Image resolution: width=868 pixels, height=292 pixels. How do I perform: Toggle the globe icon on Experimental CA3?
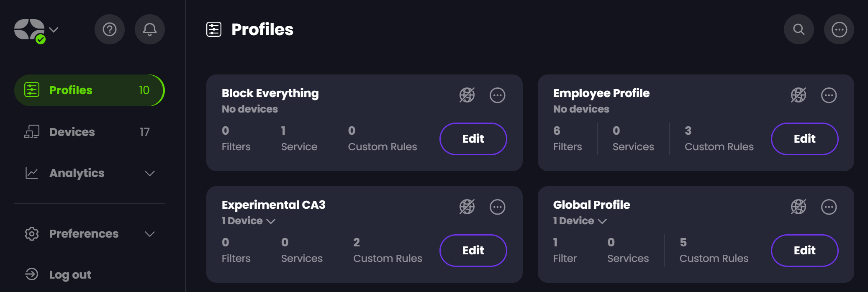[467, 207]
